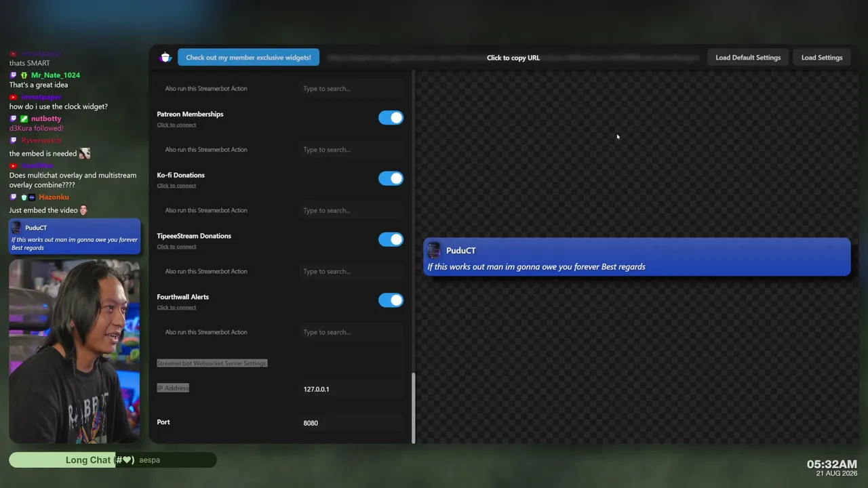Click the Twitch icon beside Mr_Nate_1024

tap(14, 75)
